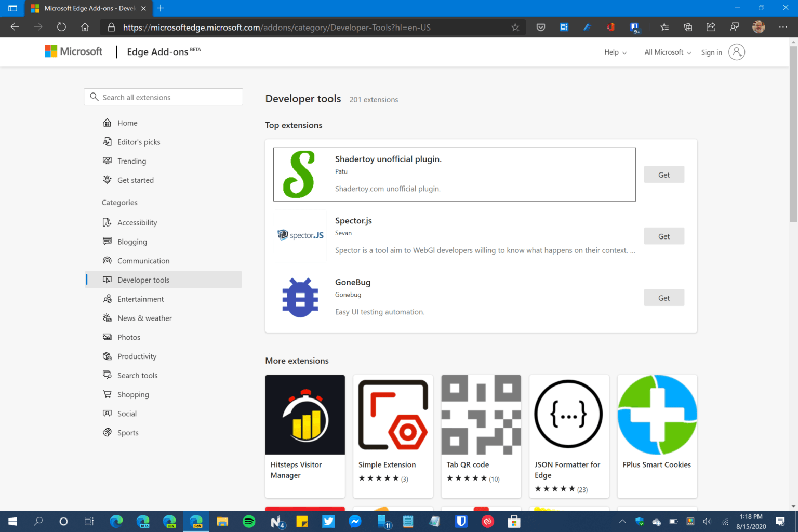Open the Settings and more menu
Image resolution: width=798 pixels, height=532 pixels.
point(783,27)
